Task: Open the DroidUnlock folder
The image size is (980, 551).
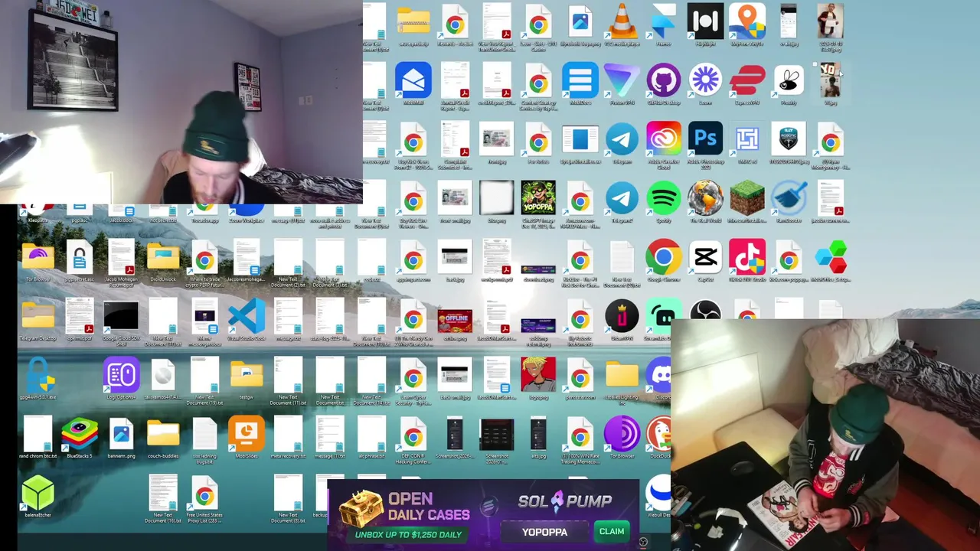Action: (163, 258)
